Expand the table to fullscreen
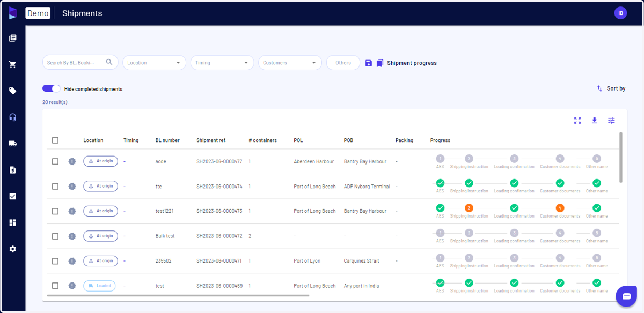 click(577, 121)
